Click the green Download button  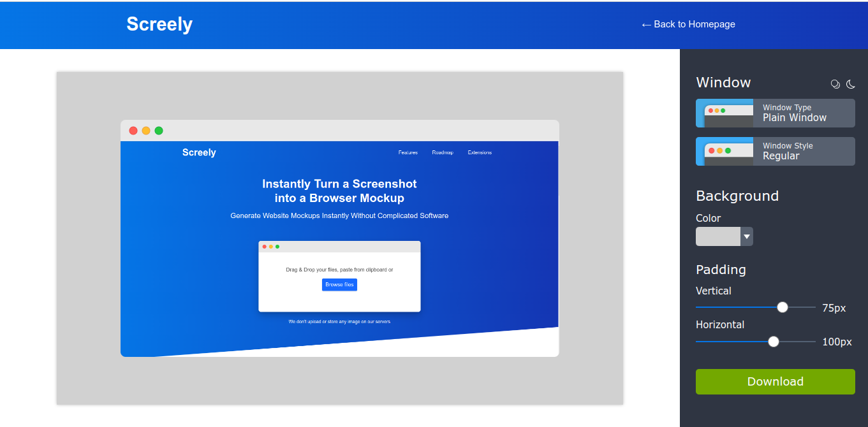776,382
